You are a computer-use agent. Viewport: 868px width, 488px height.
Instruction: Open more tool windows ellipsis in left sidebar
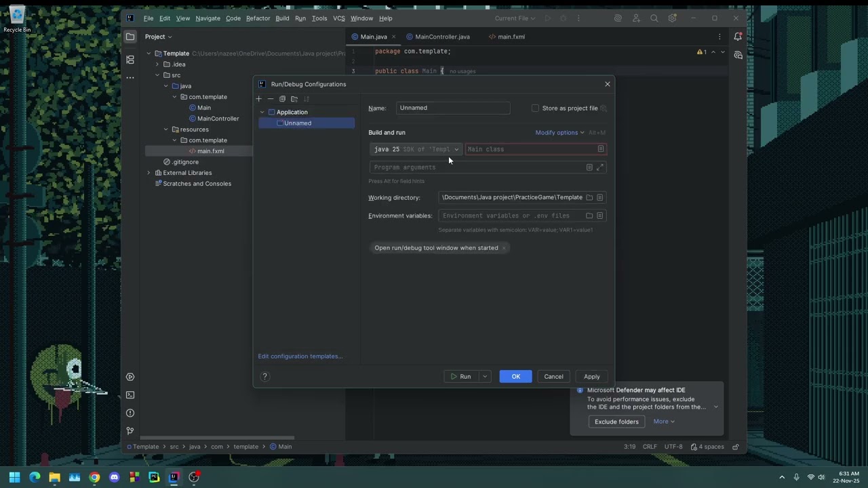pyautogui.click(x=130, y=77)
